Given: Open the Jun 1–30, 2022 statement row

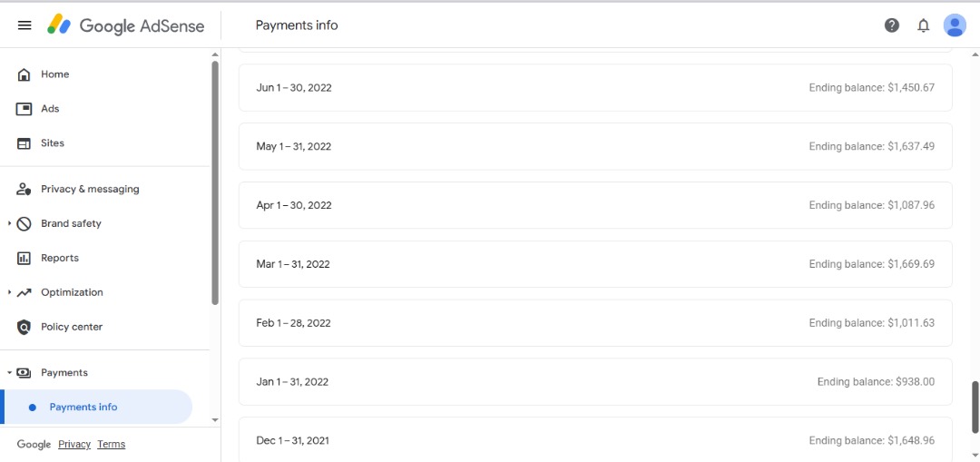Looking at the screenshot, I should (x=595, y=88).
